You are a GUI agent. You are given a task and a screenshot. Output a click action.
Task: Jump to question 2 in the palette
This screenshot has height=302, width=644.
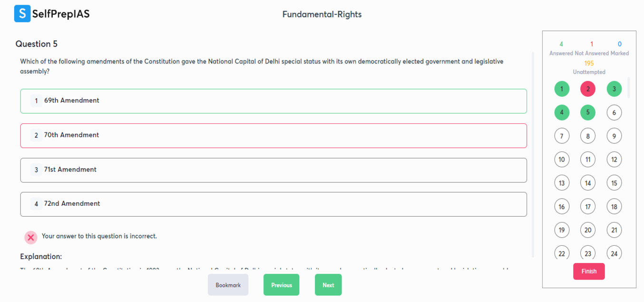tap(588, 89)
